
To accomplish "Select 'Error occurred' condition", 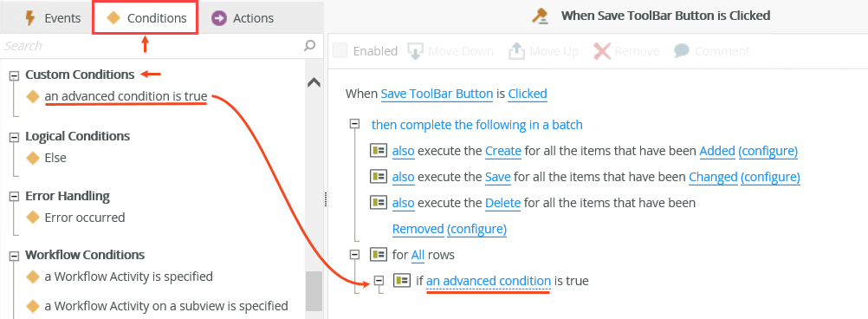I will coord(85,218).
